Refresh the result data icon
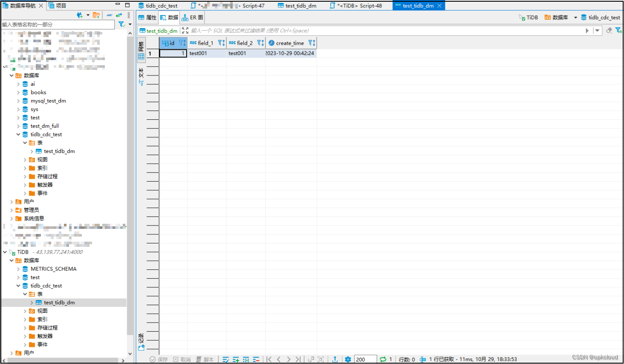This screenshot has height=364, width=624. tap(383, 359)
